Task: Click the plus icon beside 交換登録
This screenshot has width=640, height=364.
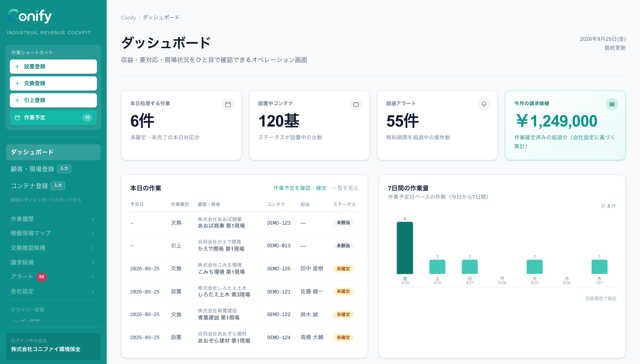Action: [17, 83]
